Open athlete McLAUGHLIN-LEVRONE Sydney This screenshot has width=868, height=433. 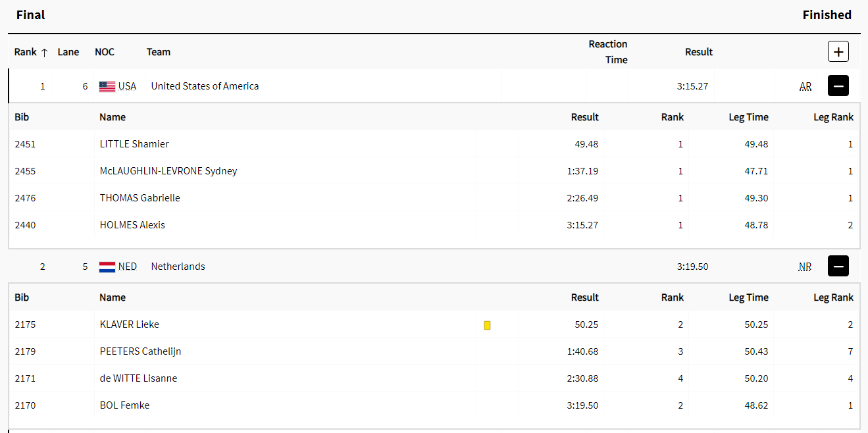pyautogui.click(x=168, y=171)
